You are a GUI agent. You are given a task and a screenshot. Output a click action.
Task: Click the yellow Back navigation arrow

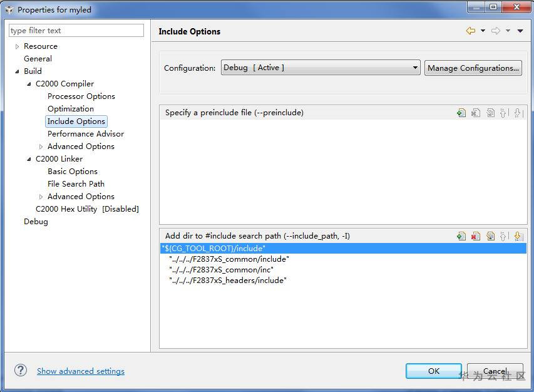(x=470, y=31)
